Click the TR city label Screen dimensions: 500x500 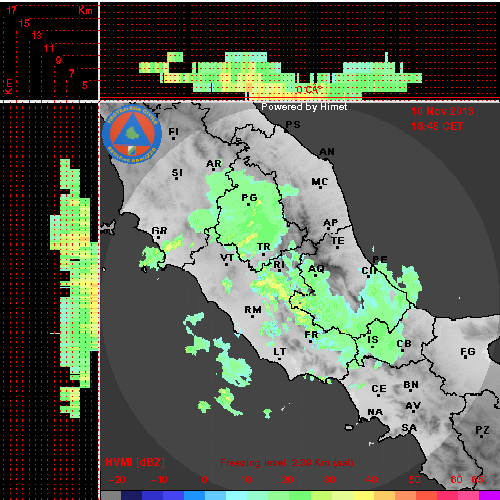coord(264,247)
